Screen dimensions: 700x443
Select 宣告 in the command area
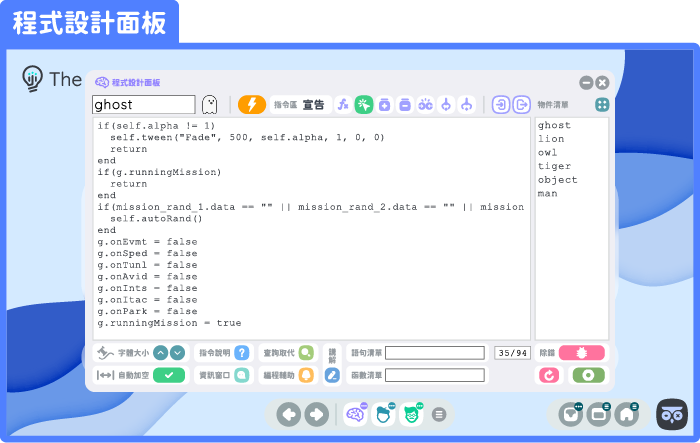click(x=314, y=104)
